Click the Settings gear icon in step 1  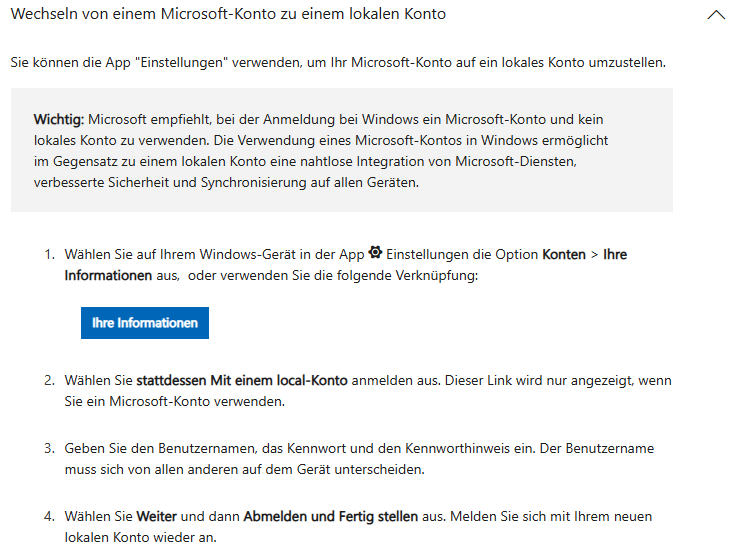pos(375,253)
